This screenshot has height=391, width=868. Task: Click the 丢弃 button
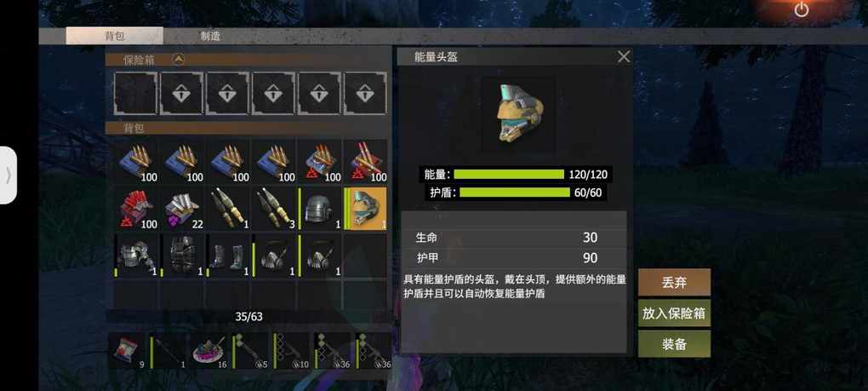coord(674,283)
